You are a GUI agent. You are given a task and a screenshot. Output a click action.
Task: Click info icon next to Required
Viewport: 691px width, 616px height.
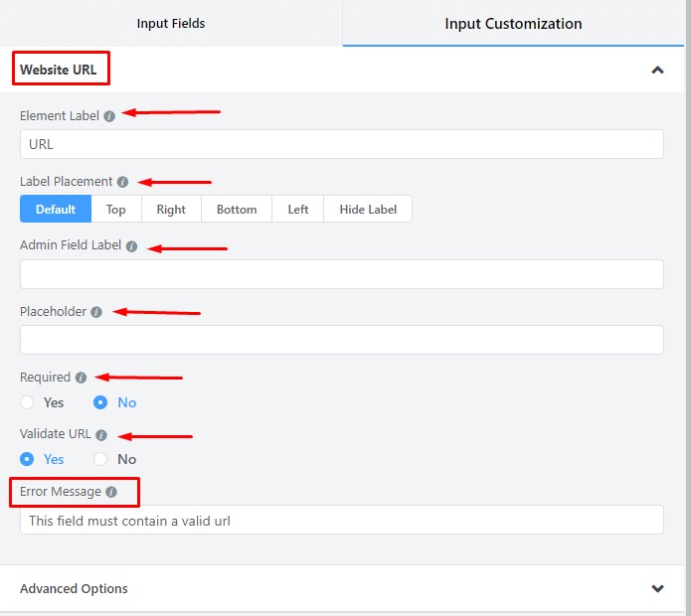(81, 378)
